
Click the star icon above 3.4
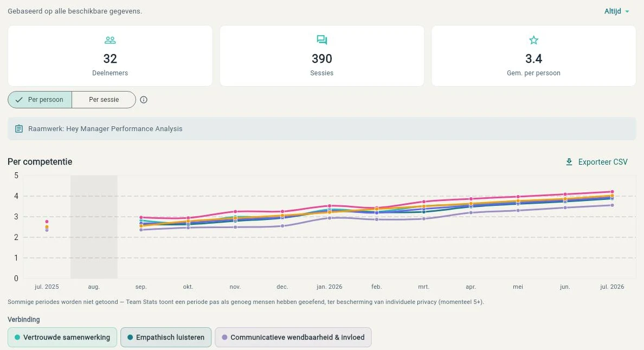tap(533, 40)
